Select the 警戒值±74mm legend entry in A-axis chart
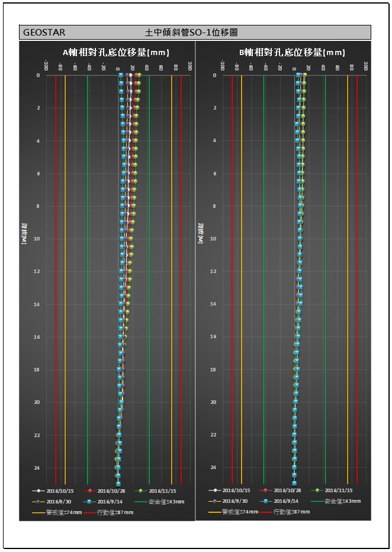This screenshot has width=392, height=552. (53, 512)
